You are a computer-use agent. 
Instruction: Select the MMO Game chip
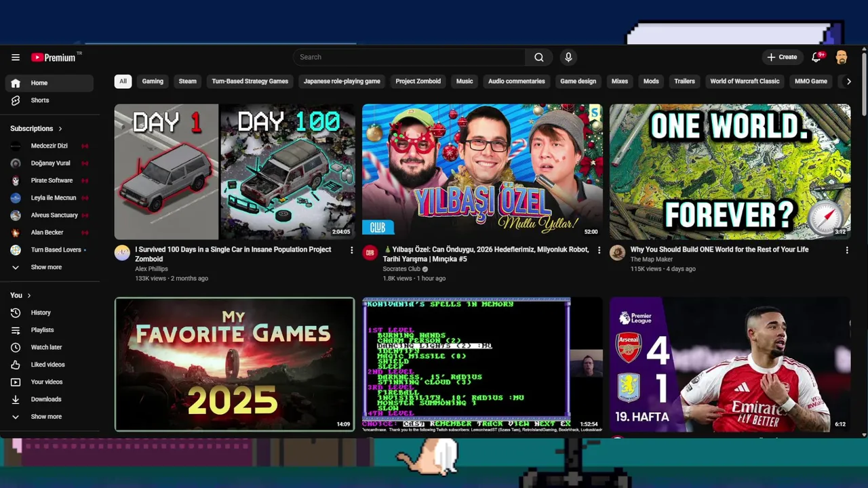(x=811, y=81)
